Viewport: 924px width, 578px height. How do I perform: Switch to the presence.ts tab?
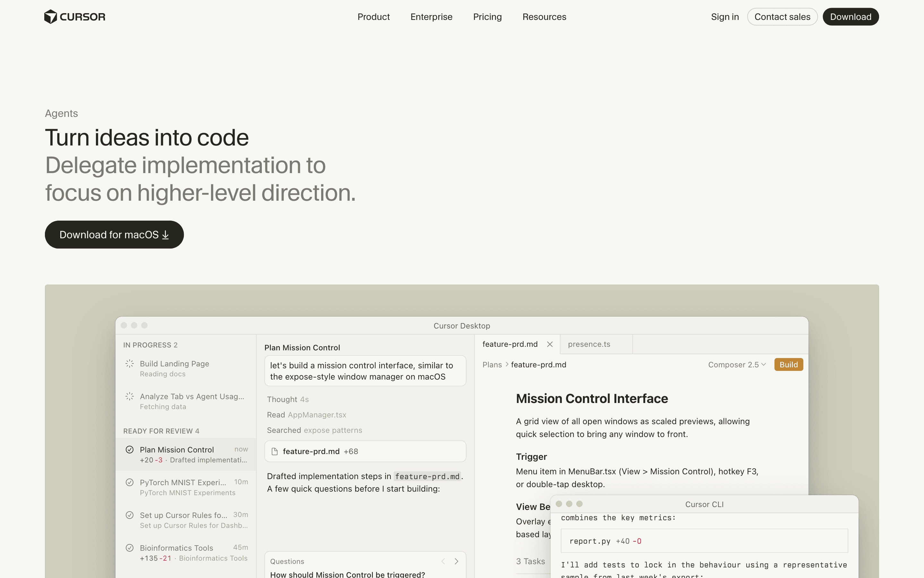(x=596, y=344)
